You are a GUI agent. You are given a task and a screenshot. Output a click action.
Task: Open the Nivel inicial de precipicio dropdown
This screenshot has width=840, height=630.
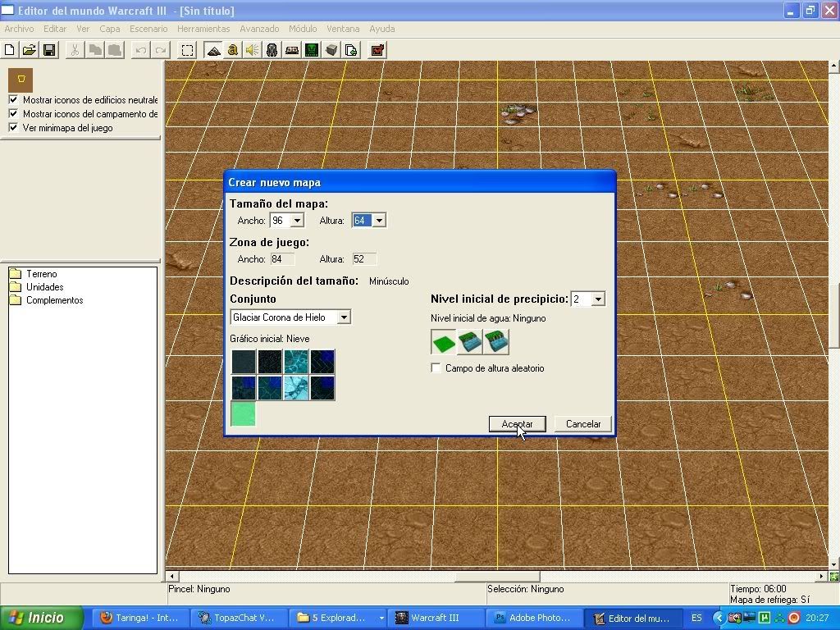point(598,299)
